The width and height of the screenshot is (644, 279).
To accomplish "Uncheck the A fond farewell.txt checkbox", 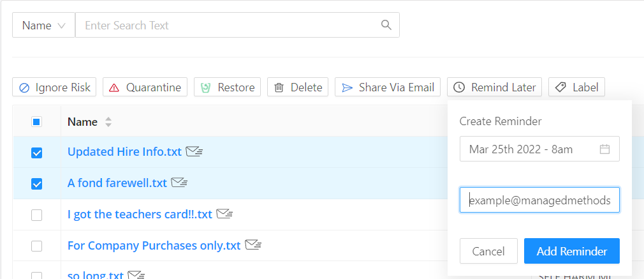I will (x=36, y=184).
